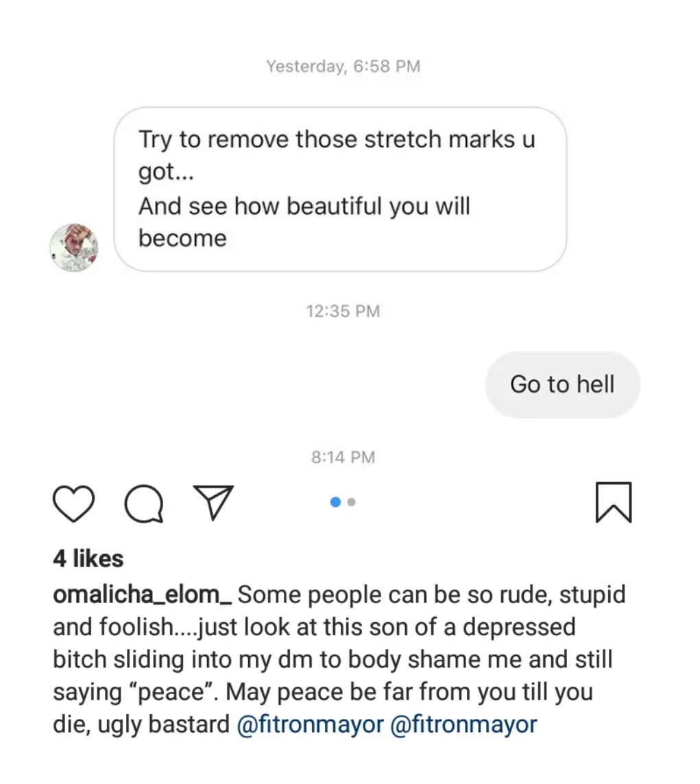Click the first @fitronmayor mention

(x=310, y=724)
